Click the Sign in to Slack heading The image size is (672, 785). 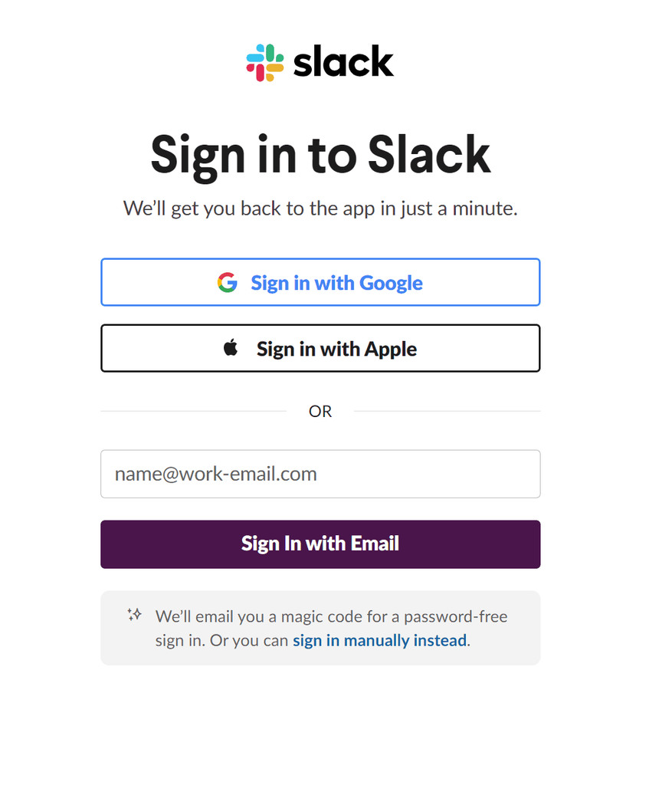coord(320,155)
